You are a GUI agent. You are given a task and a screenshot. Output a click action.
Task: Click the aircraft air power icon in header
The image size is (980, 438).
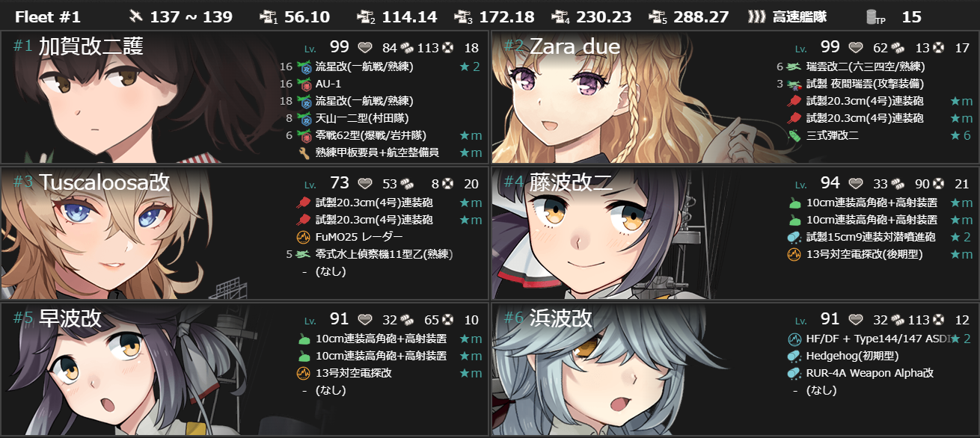(x=135, y=16)
